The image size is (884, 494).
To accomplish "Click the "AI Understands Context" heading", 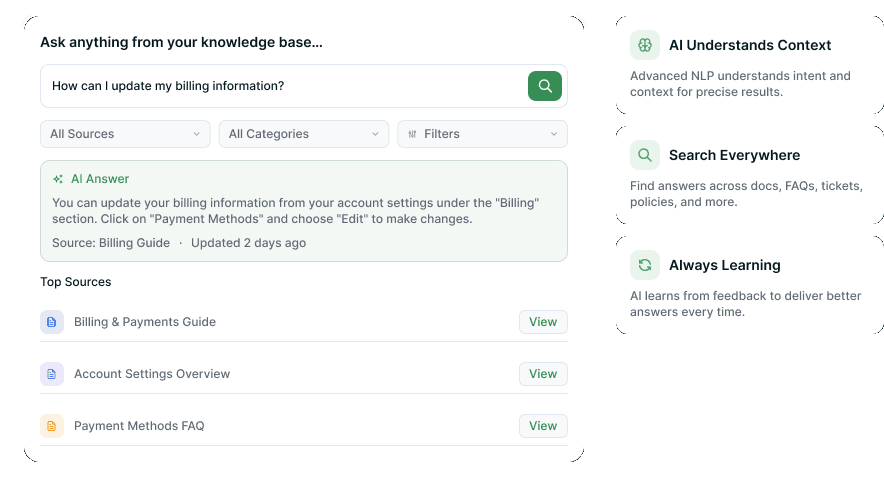I will [x=750, y=45].
